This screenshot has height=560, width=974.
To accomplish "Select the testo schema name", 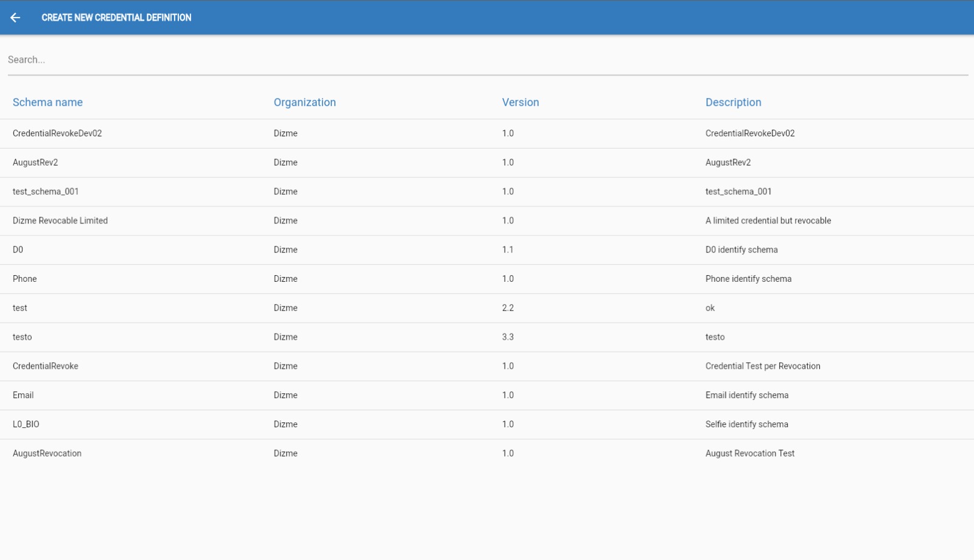I will 23,337.
